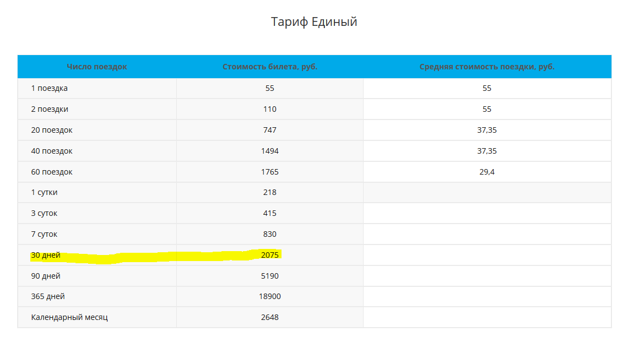Select the 'Число поездок' column header
Screen dimensions: 644x342
point(97,67)
